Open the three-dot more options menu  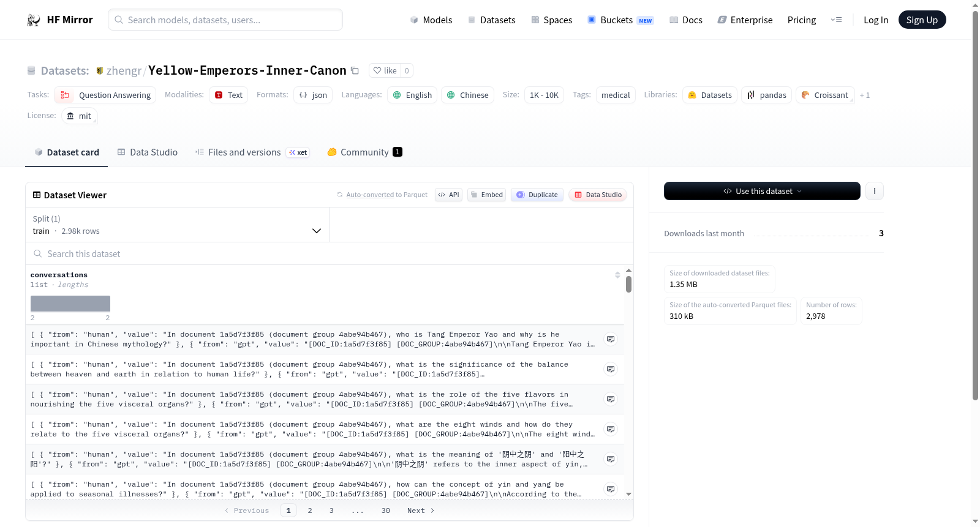(x=875, y=191)
